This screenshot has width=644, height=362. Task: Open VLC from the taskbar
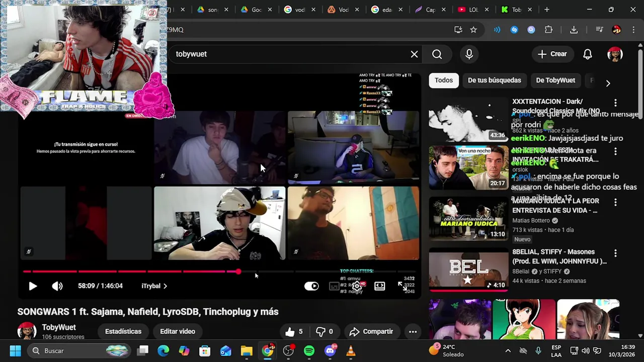coord(351,351)
